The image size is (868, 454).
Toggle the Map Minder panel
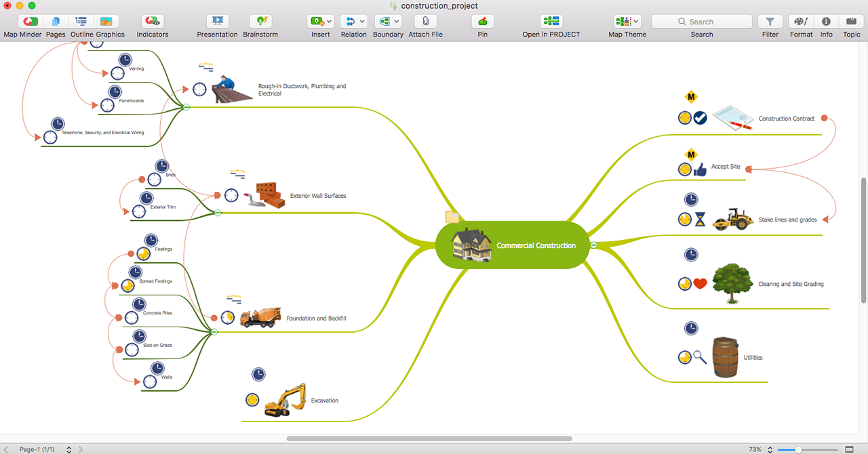tap(31, 22)
